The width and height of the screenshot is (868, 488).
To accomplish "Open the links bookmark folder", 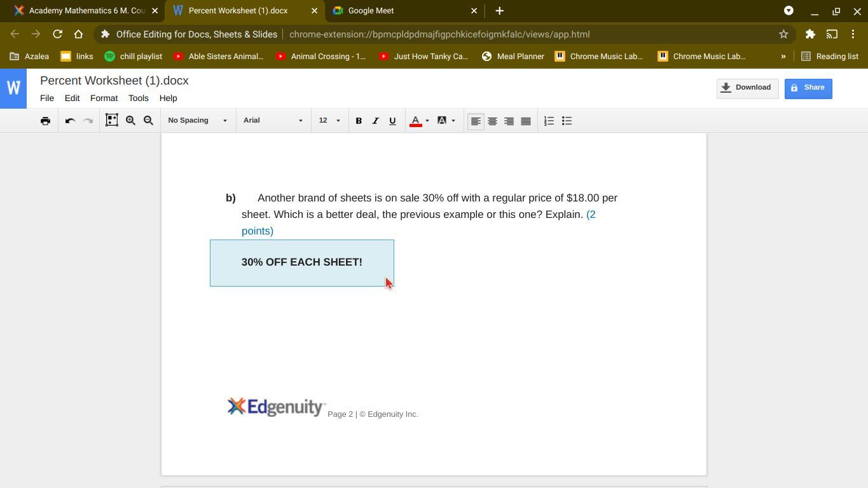I will pos(77,57).
